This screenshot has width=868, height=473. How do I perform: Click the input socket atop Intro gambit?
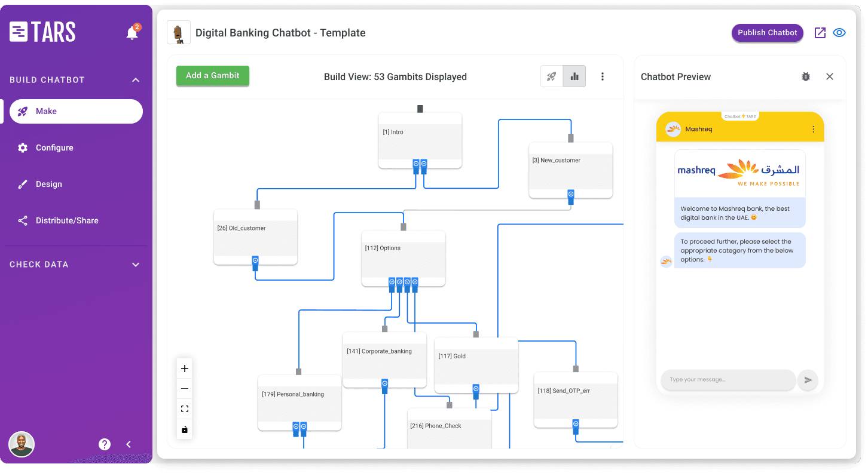[x=420, y=109]
